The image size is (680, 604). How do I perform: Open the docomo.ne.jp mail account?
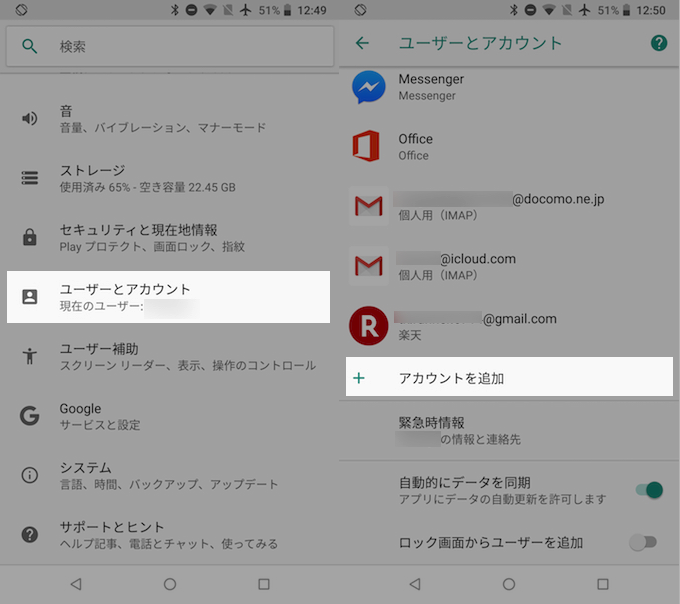coord(500,206)
